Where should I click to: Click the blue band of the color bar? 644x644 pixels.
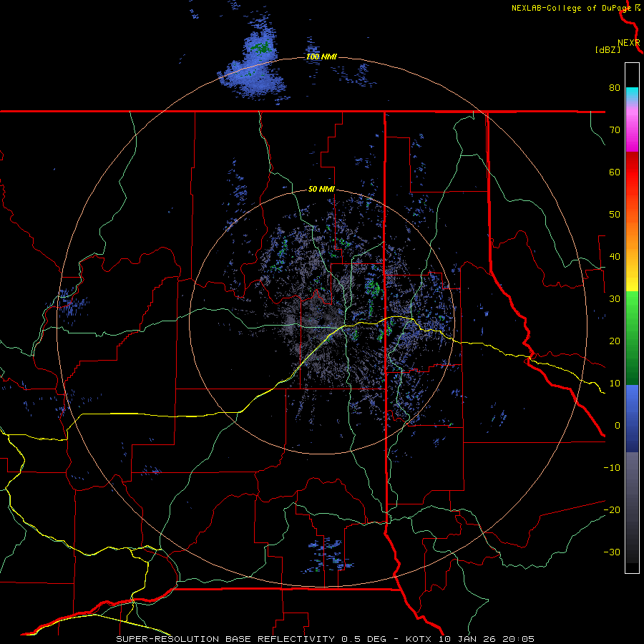point(632,419)
